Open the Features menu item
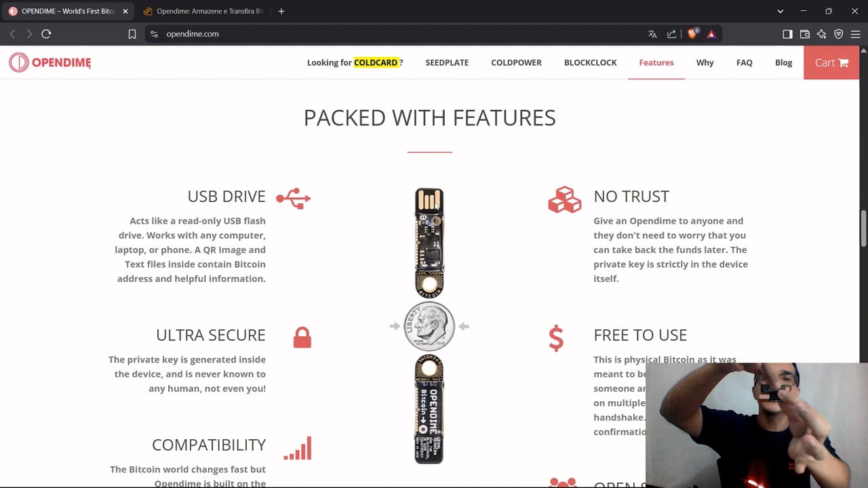Viewport: 868px width, 488px height. 656,62
